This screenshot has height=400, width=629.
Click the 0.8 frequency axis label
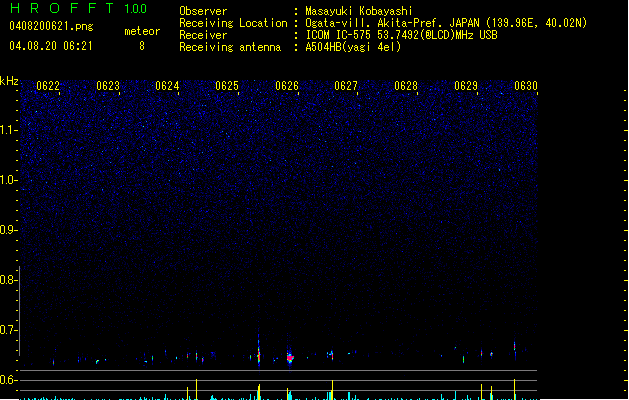[x=8, y=280]
